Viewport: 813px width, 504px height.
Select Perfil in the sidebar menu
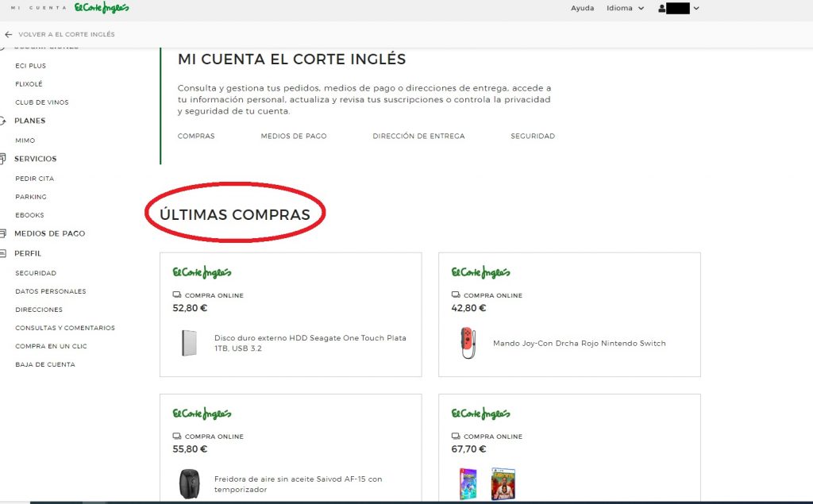point(28,253)
